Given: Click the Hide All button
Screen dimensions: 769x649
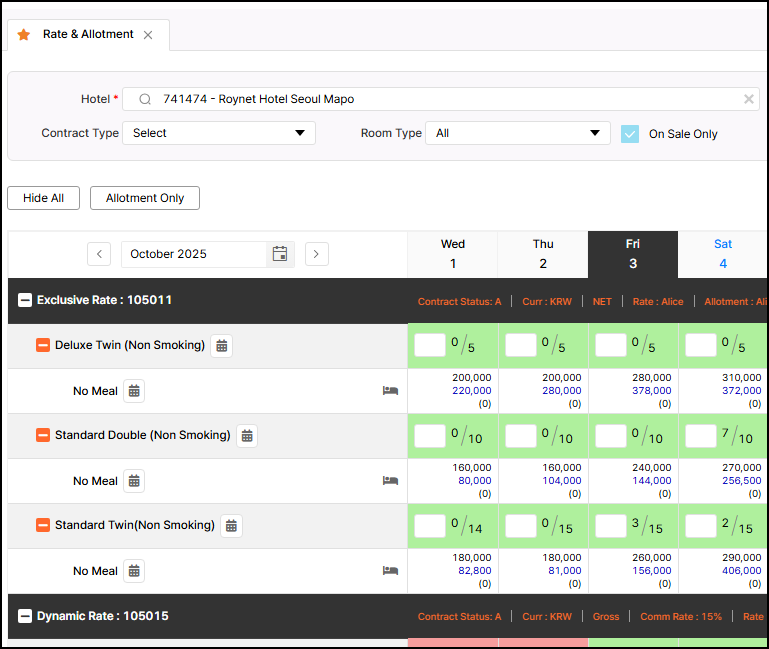Looking at the screenshot, I should (43, 198).
